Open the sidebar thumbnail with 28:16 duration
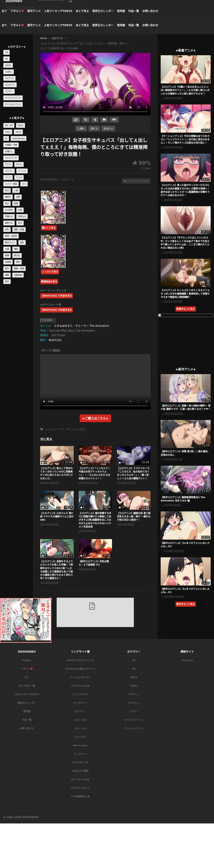Viewport: 214px width, 868px height. (185, 69)
